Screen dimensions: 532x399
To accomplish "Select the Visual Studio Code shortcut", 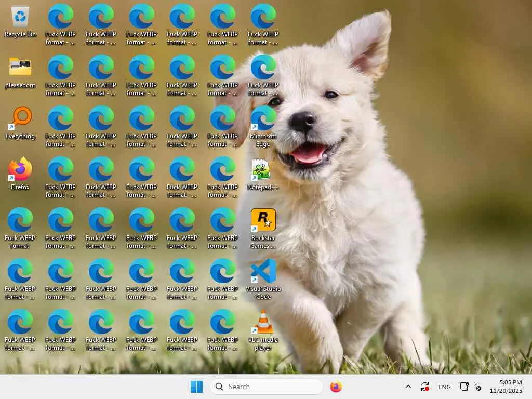I will coord(263,279).
